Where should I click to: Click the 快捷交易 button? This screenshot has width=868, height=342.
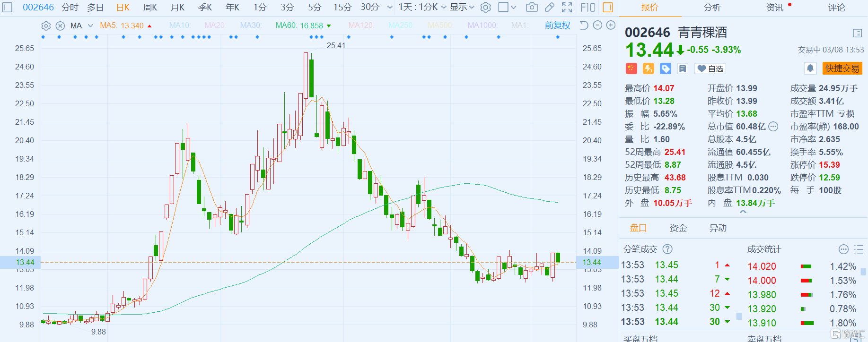click(842, 68)
